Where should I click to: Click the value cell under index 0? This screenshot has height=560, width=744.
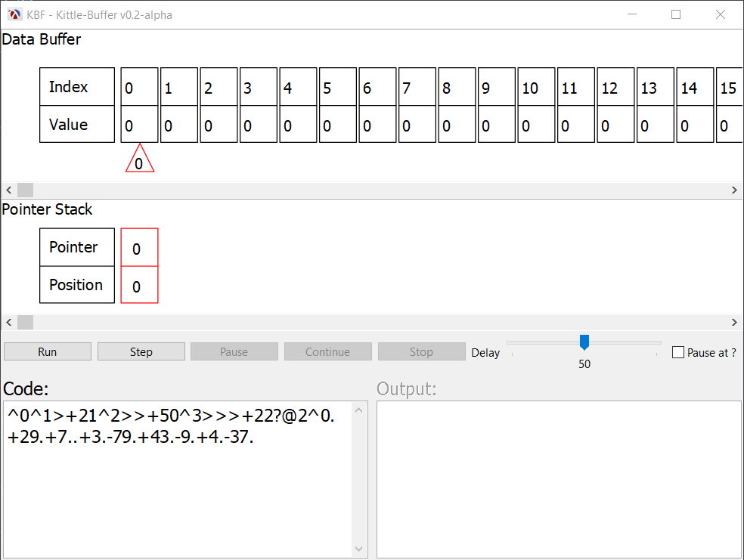[x=139, y=124]
